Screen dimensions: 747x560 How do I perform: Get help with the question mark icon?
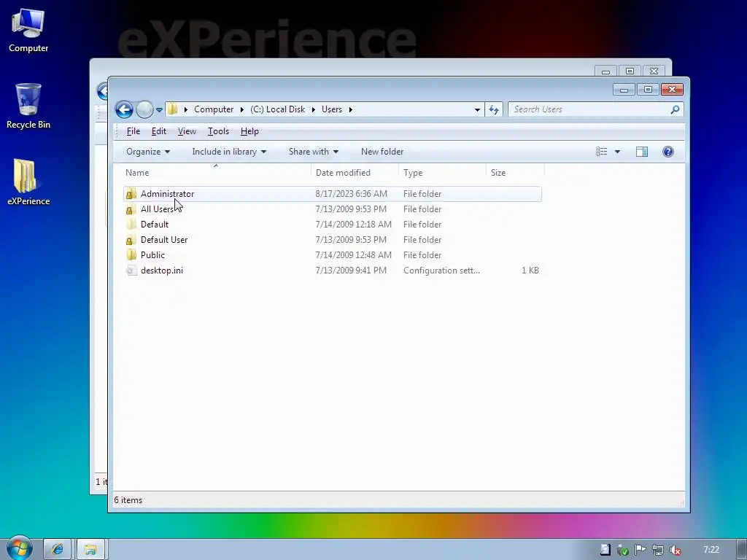(668, 152)
